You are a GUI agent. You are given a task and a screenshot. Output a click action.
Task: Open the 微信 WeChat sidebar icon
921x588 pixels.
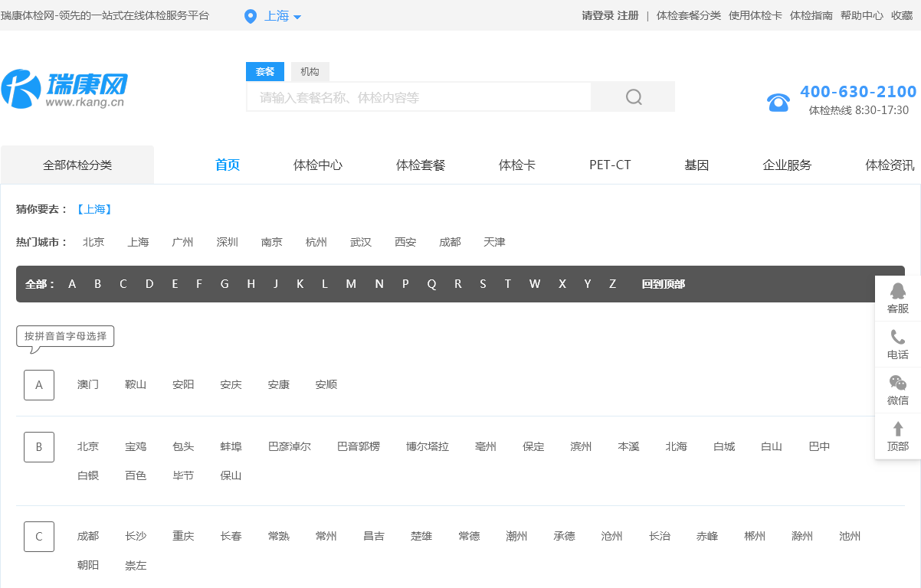(x=897, y=383)
